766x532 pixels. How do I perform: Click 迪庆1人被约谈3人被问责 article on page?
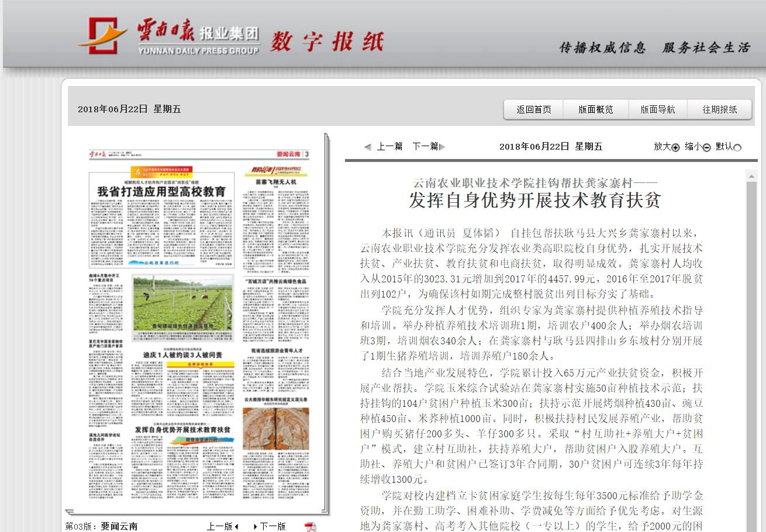pos(182,355)
